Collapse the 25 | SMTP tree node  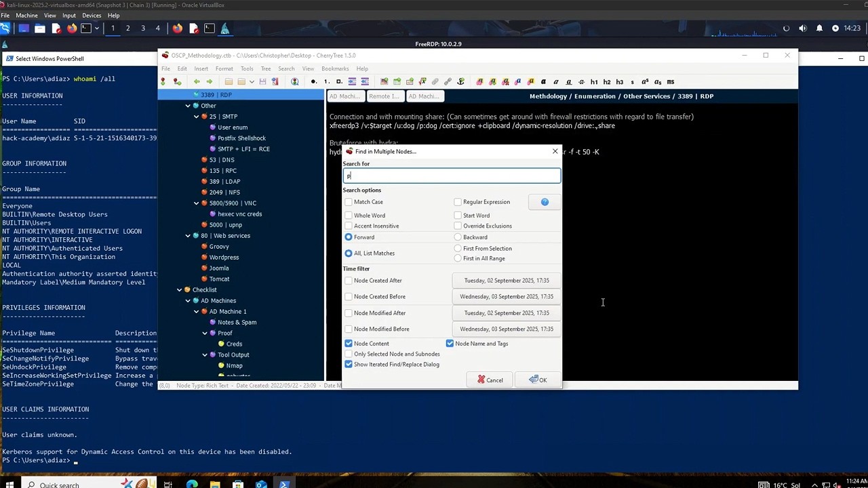click(x=197, y=117)
